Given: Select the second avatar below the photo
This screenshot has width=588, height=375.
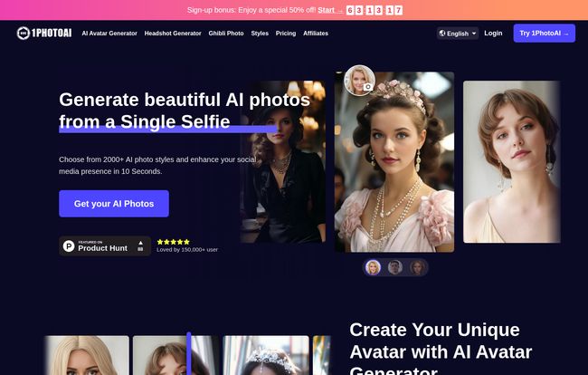Looking at the screenshot, I should coord(394,267).
